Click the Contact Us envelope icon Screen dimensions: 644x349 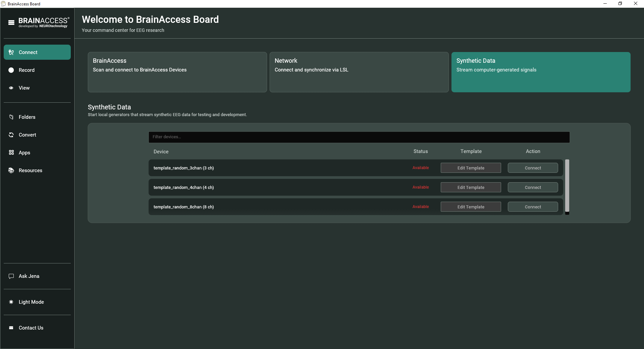click(x=11, y=328)
